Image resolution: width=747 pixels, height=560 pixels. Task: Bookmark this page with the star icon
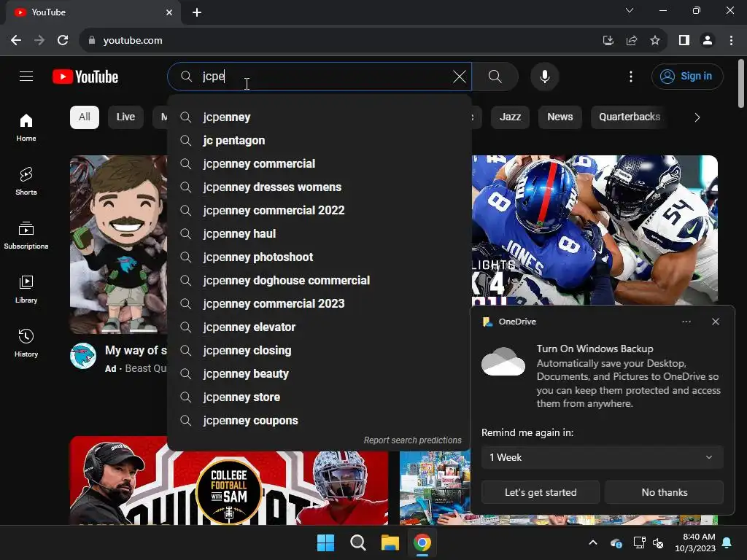(x=655, y=41)
